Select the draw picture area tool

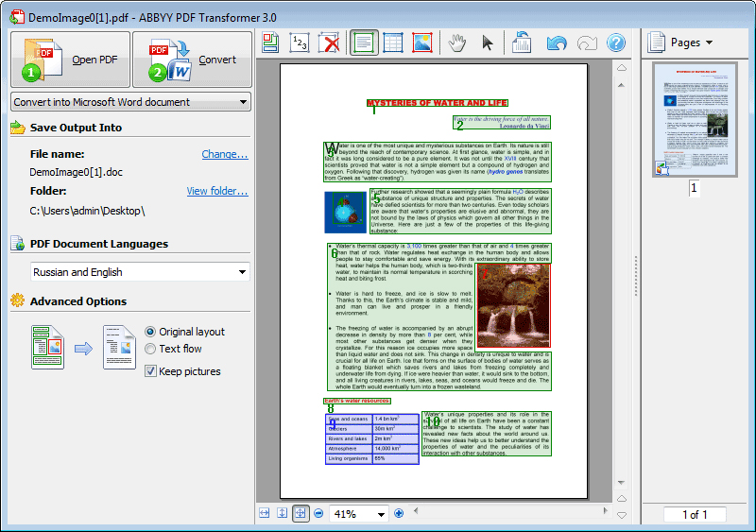(x=422, y=43)
